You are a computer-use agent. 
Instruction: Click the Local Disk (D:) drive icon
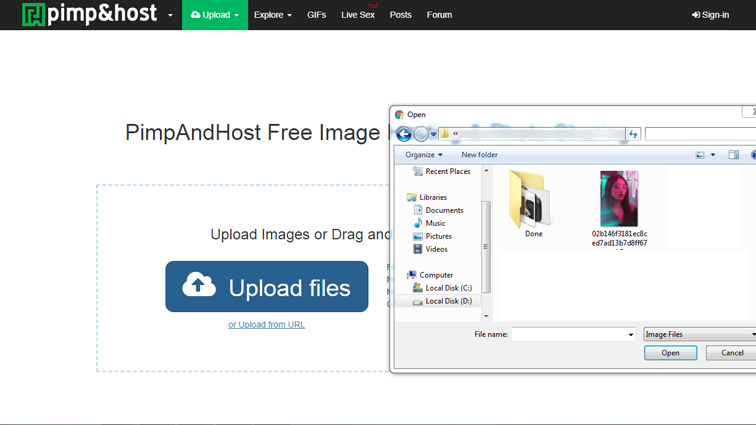pos(418,302)
